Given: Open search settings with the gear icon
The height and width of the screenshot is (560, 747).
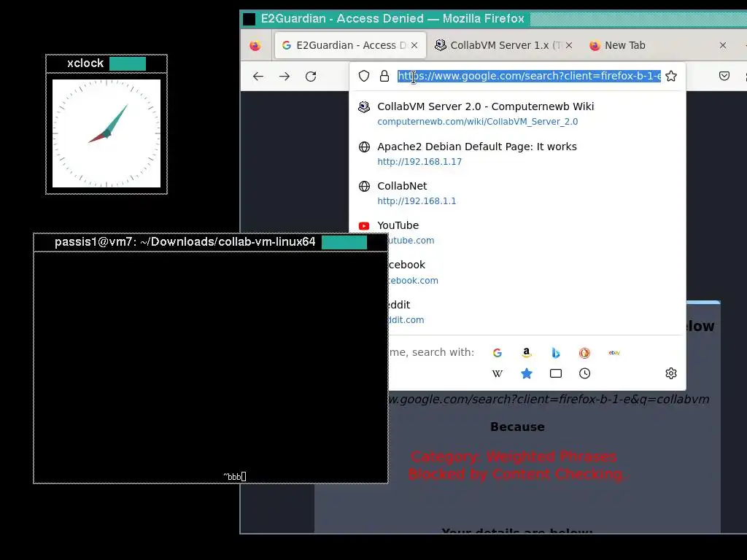Looking at the screenshot, I should point(671,373).
